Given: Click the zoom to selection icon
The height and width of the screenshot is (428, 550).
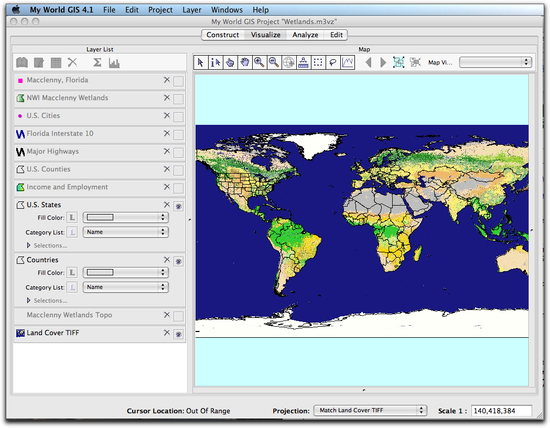Looking at the screenshot, I should (415, 62).
